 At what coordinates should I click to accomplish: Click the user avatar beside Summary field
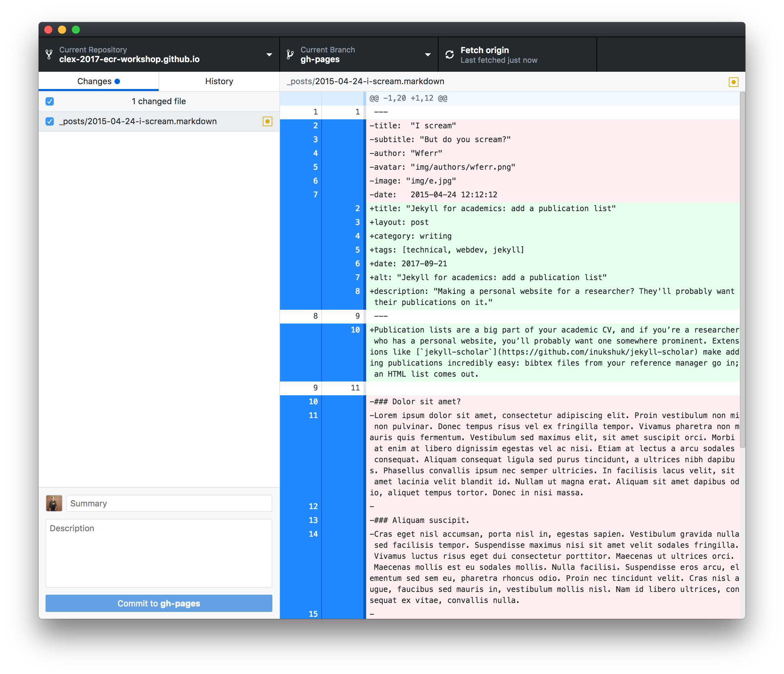tap(54, 503)
